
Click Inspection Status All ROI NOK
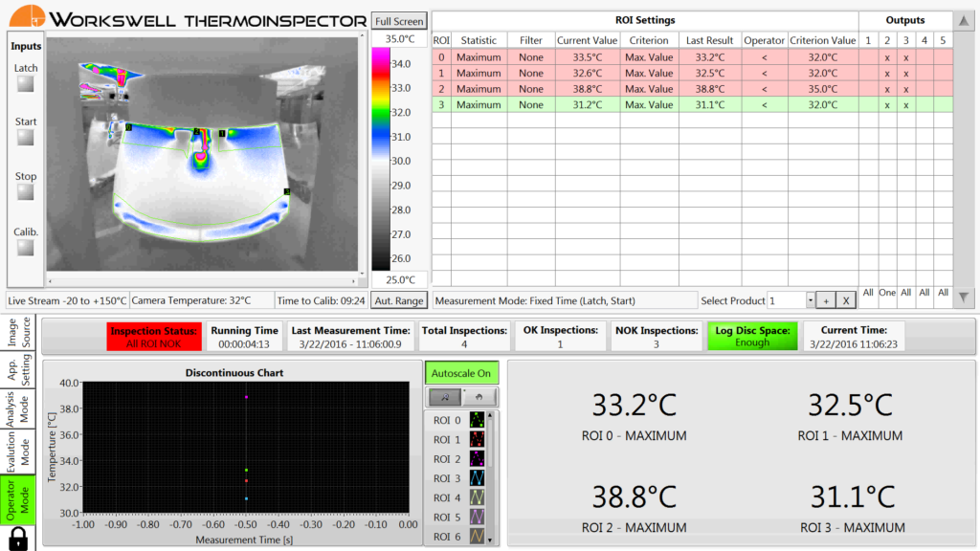154,337
